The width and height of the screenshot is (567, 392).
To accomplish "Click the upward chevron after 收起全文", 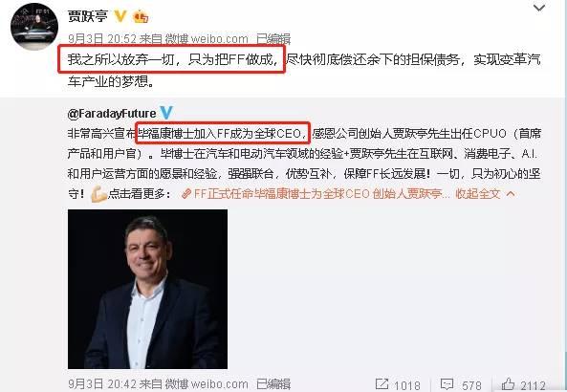I will click(x=511, y=194).
